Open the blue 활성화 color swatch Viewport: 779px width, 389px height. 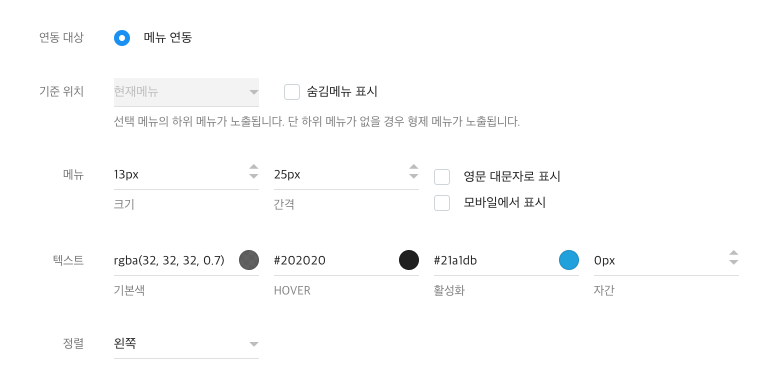pyautogui.click(x=569, y=260)
